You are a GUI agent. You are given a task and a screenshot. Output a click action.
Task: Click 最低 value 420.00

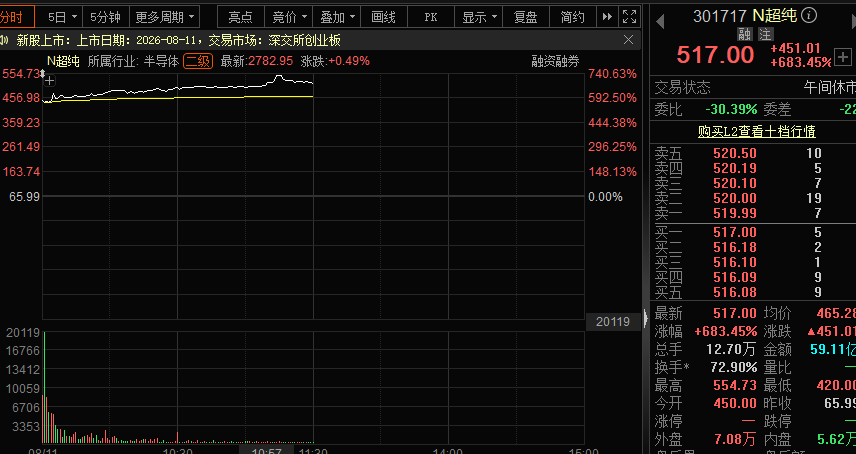[x=836, y=385]
